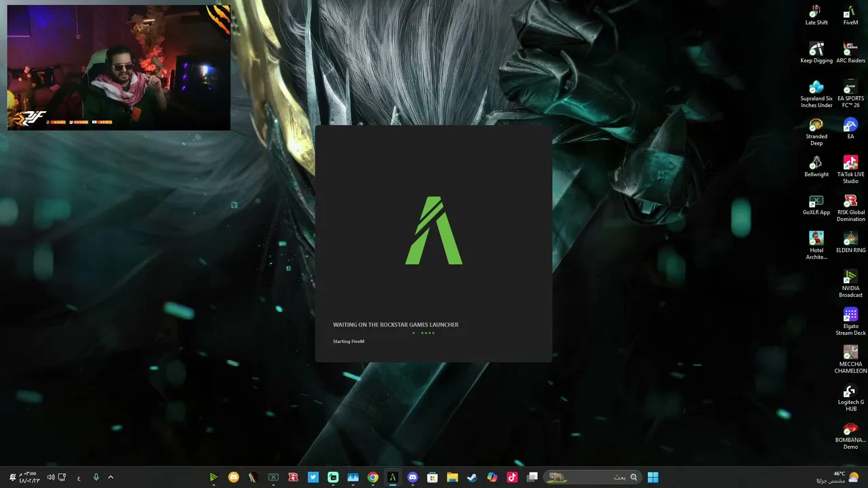Image resolution: width=868 pixels, height=488 pixels.
Task: Open the FiveM desktop shortcut
Action: pyautogui.click(x=850, y=15)
